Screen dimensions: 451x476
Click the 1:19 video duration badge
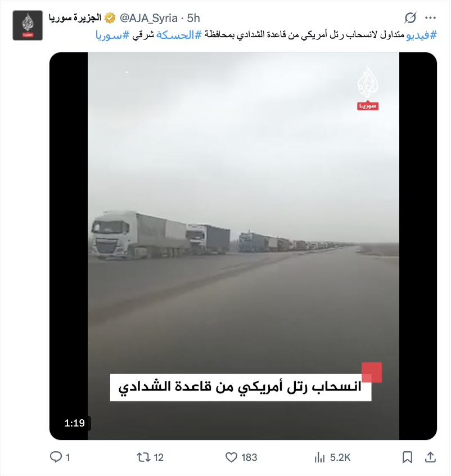click(74, 423)
